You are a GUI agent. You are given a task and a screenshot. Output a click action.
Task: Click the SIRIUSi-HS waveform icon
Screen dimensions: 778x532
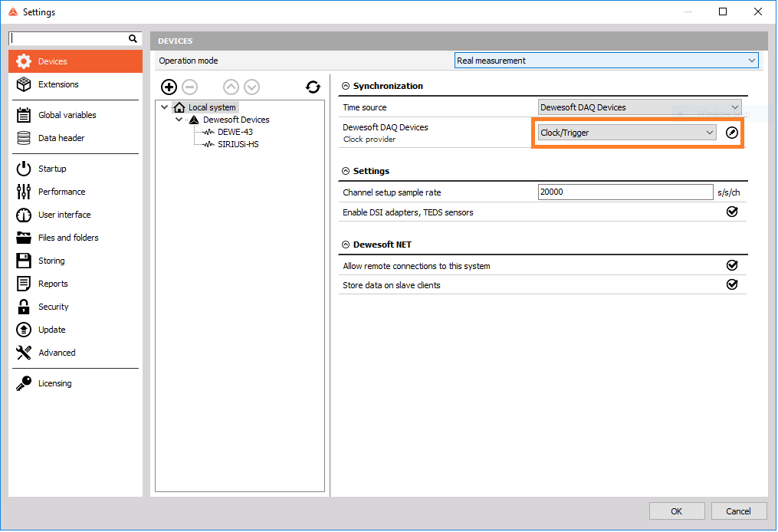tap(209, 144)
